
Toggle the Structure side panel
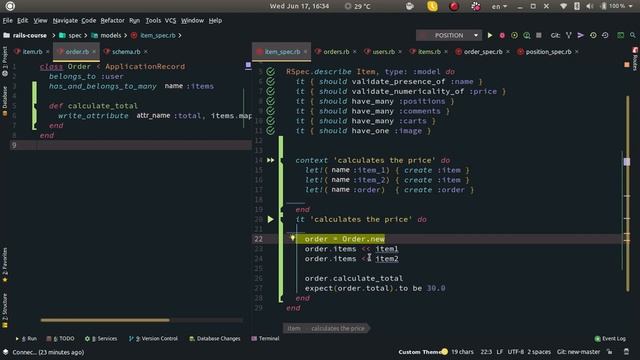[5, 310]
